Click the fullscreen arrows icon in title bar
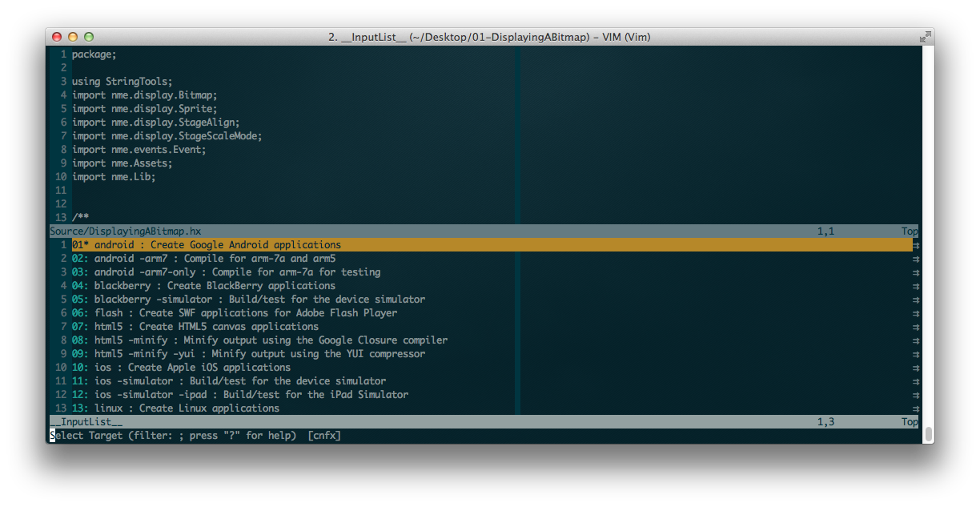 [925, 36]
